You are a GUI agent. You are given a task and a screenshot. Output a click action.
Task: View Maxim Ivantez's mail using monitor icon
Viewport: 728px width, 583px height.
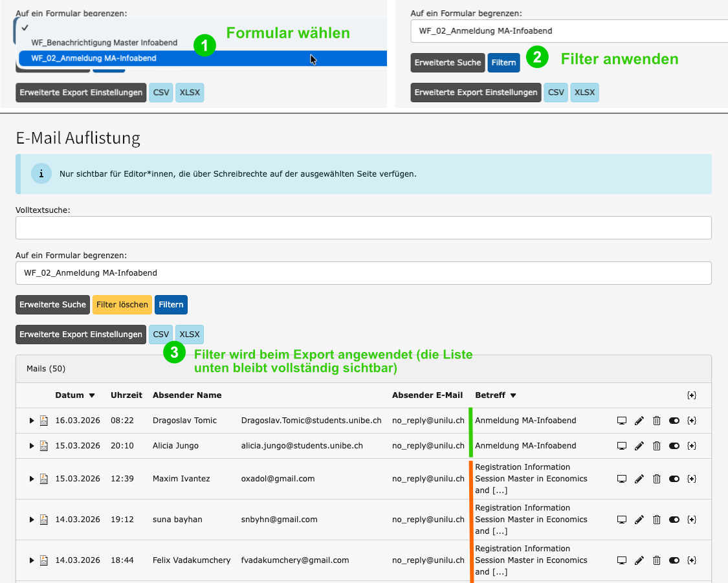(x=622, y=479)
